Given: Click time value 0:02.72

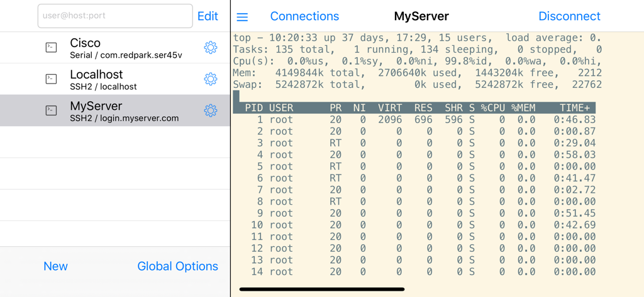Looking at the screenshot, I should point(575,190).
